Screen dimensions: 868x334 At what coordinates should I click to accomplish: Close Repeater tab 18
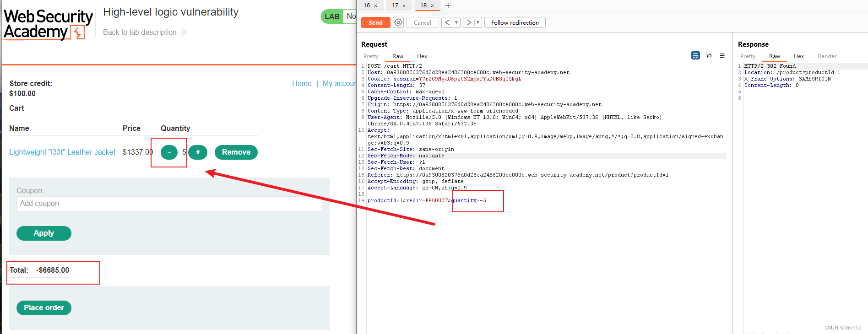(432, 5)
